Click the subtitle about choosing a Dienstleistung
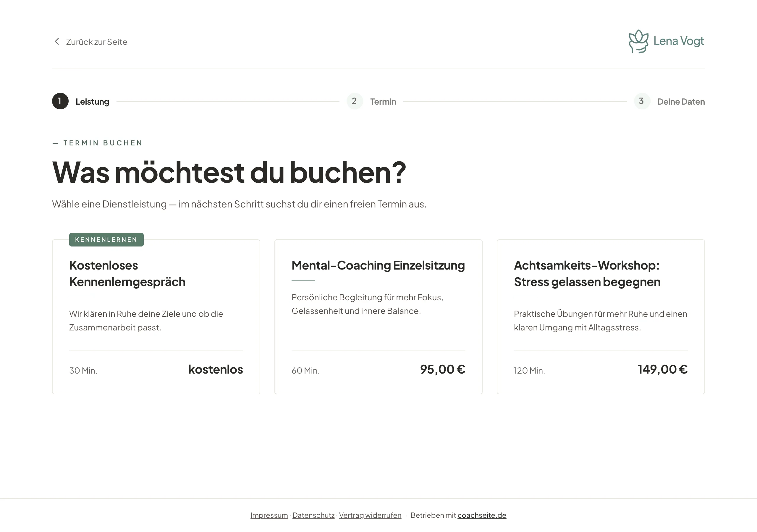The height and width of the screenshot is (532, 757). (239, 204)
